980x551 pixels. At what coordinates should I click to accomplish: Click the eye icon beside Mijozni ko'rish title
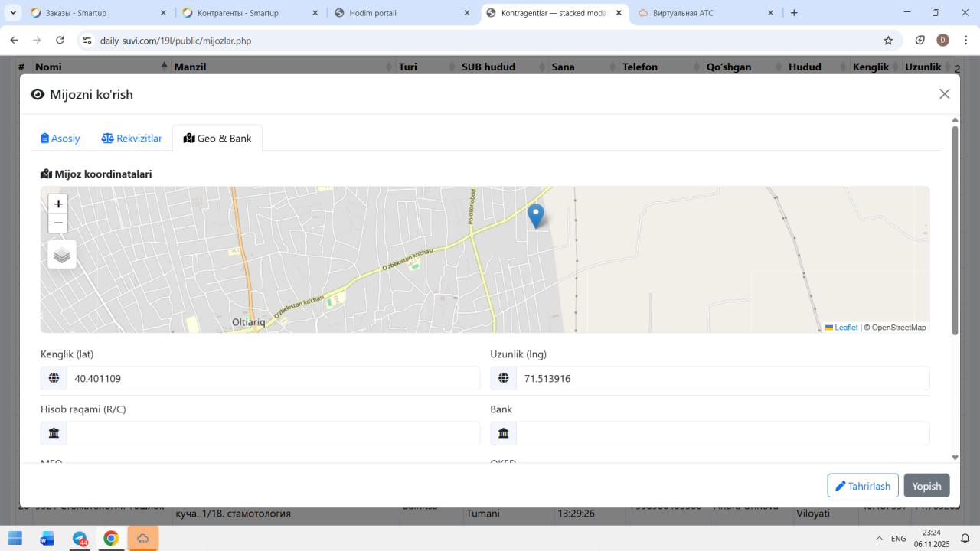tap(38, 94)
